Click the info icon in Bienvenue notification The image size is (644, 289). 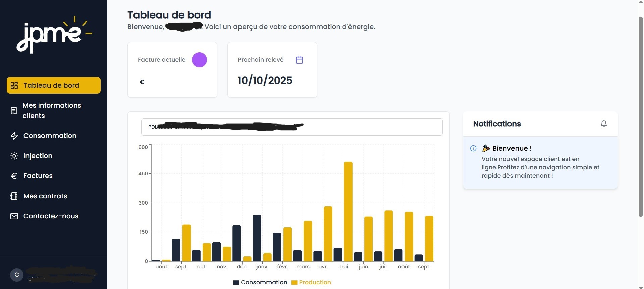tap(473, 148)
